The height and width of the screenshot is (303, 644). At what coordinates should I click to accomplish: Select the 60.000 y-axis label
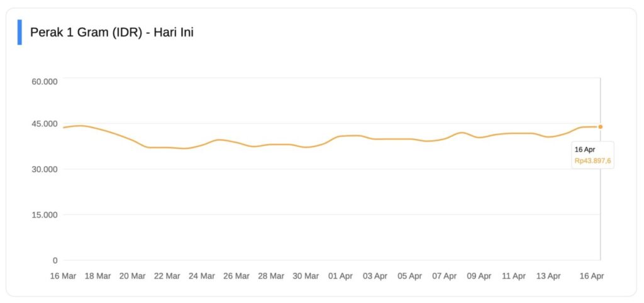tap(45, 81)
